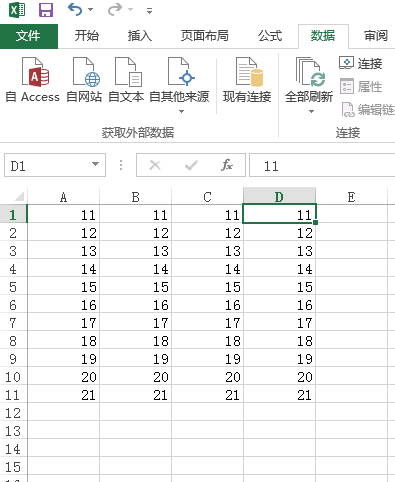Cancel formula entry with X icon

(x=155, y=165)
